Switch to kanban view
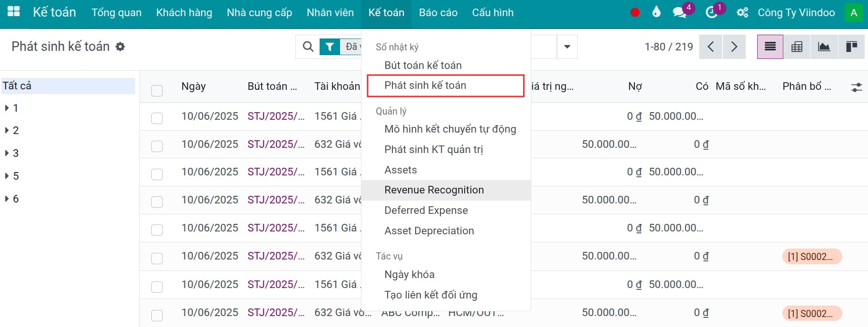This screenshot has width=868, height=327. point(851,47)
